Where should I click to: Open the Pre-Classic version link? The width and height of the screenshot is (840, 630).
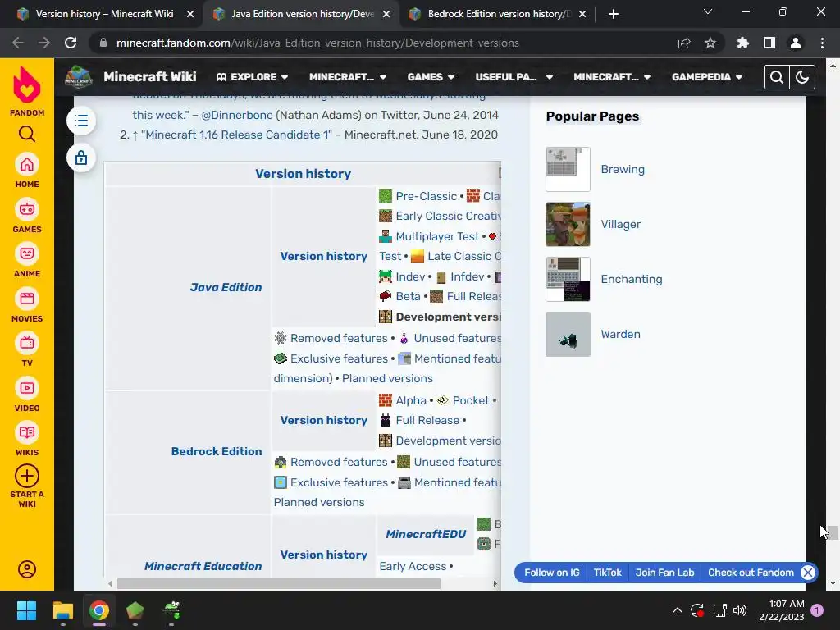[x=426, y=196]
